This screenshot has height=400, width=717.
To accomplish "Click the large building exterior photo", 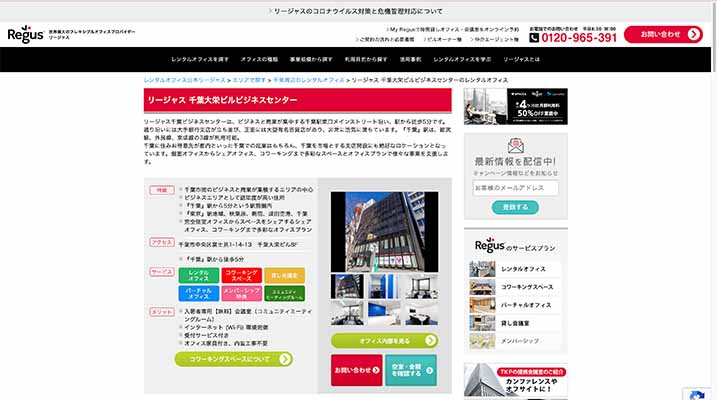I will (x=384, y=232).
